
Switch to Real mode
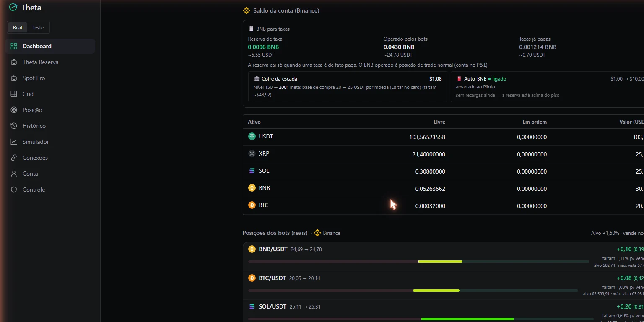pos(18,28)
